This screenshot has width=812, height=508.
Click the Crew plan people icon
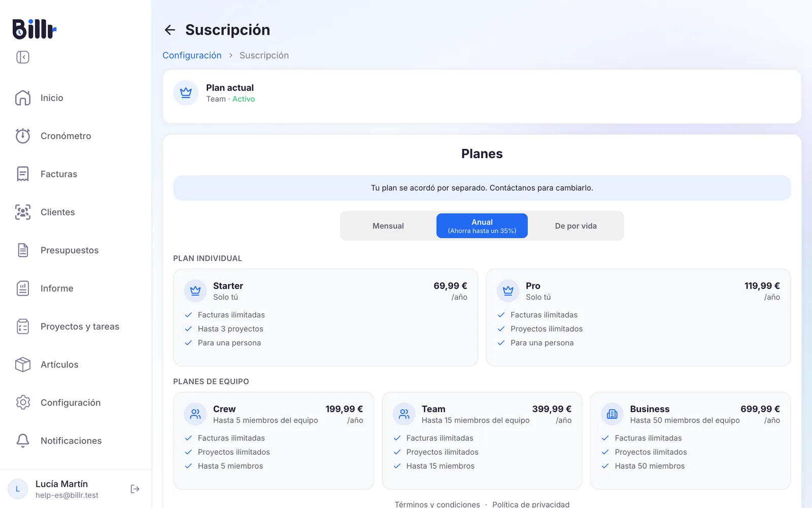point(195,414)
